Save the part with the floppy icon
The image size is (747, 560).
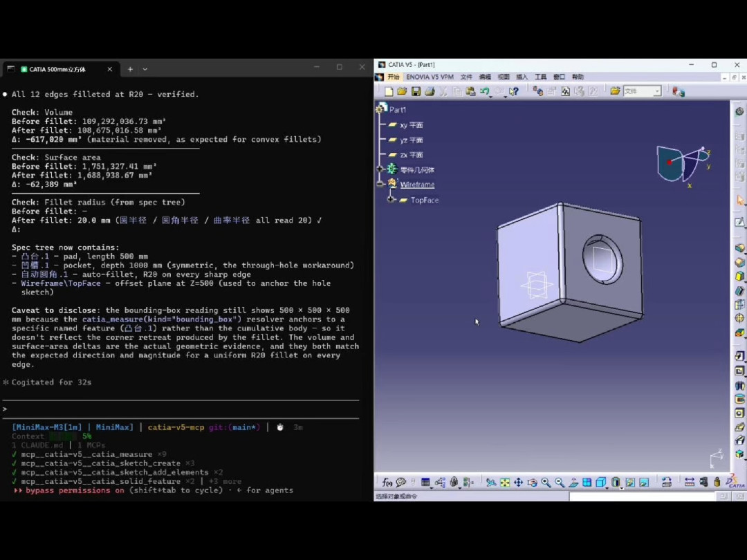(x=416, y=91)
